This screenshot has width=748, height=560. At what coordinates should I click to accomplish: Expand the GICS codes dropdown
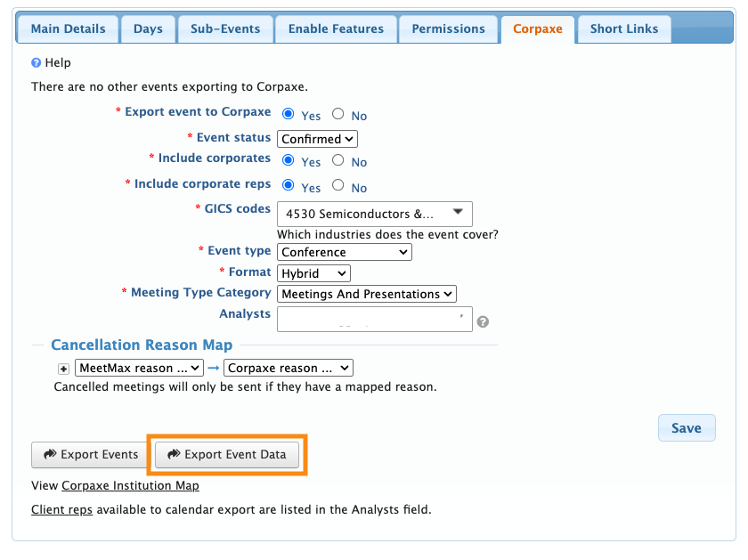[374, 214]
